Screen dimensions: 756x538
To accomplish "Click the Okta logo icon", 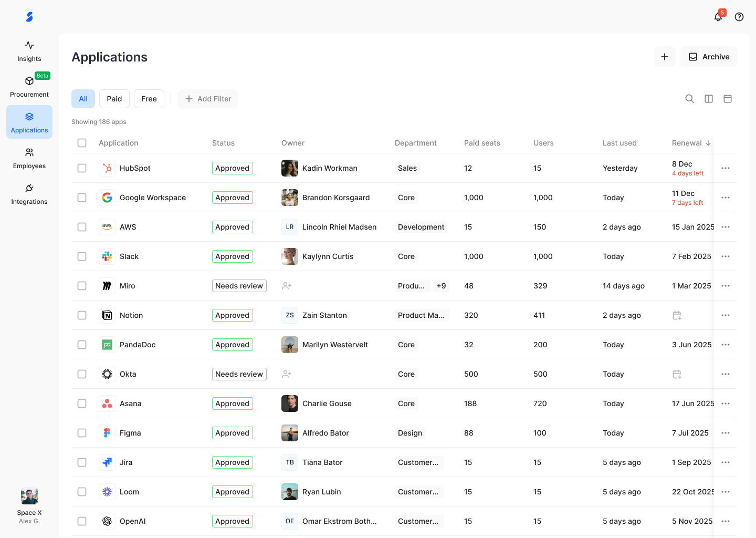I will pos(107,374).
